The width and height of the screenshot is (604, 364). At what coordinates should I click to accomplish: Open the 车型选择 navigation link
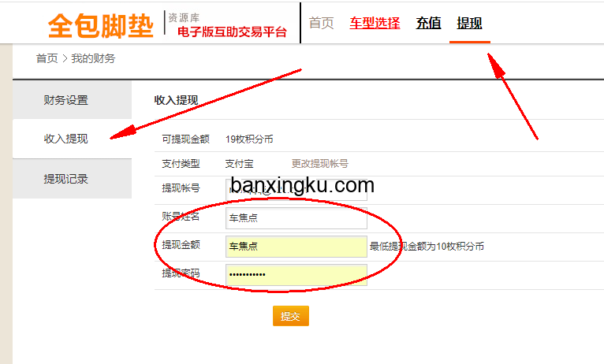pos(375,23)
